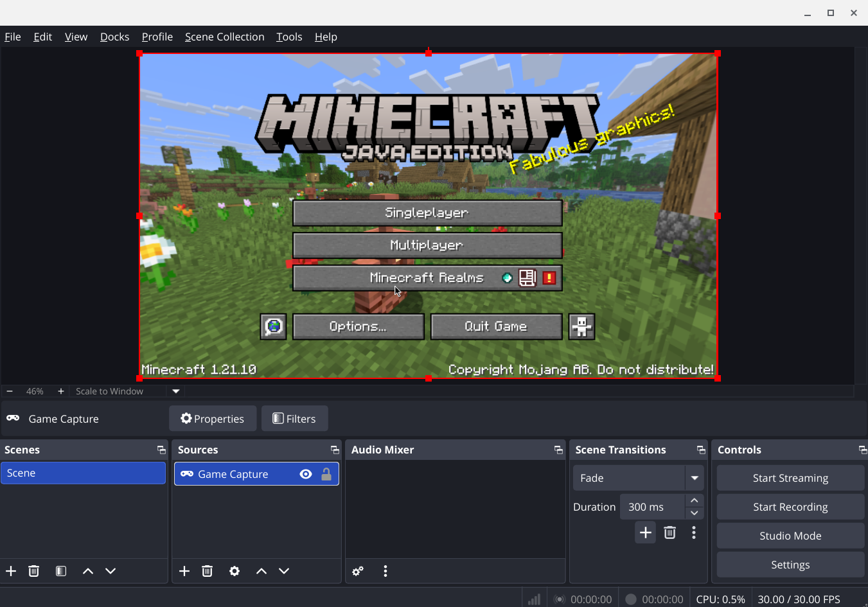Toggle Game Capture visibility eye
This screenshot has height=607, width=868.
(x=306, y=474)
